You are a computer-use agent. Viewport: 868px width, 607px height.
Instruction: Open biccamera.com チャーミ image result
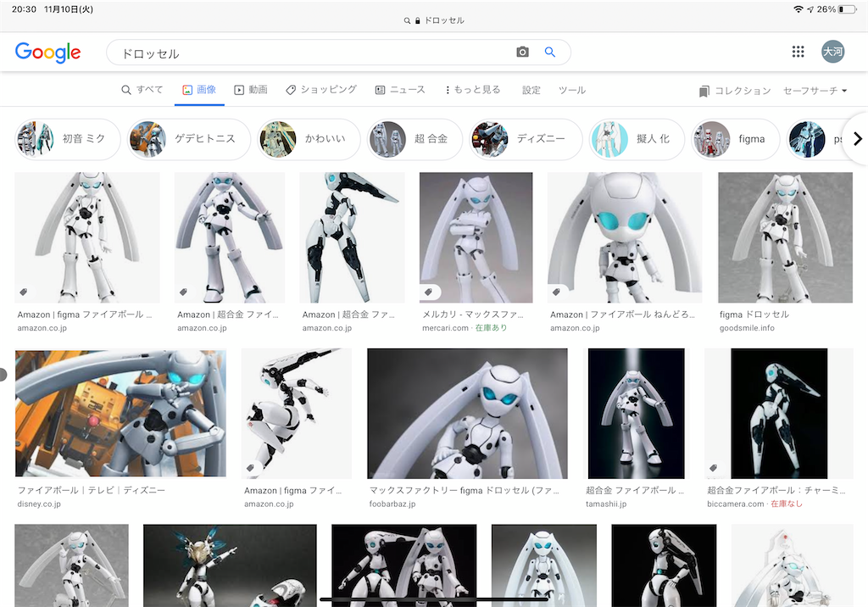click(x=779, y=414)
